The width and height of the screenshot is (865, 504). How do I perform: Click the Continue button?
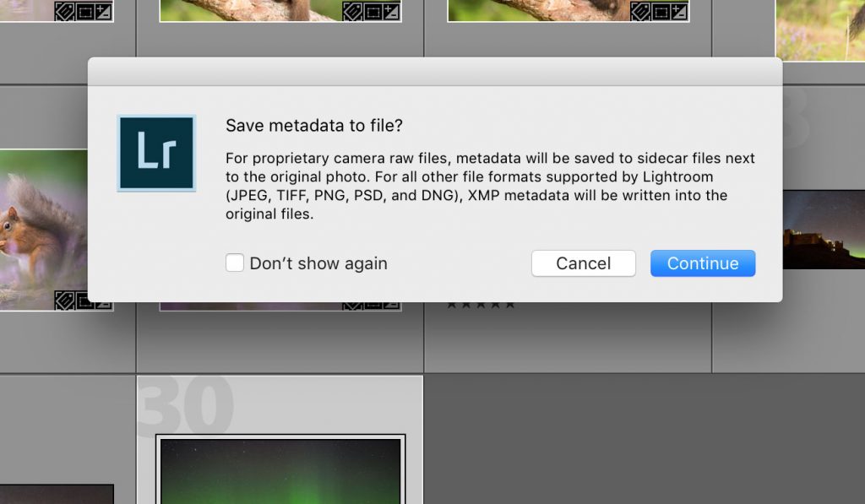[702, 263]
